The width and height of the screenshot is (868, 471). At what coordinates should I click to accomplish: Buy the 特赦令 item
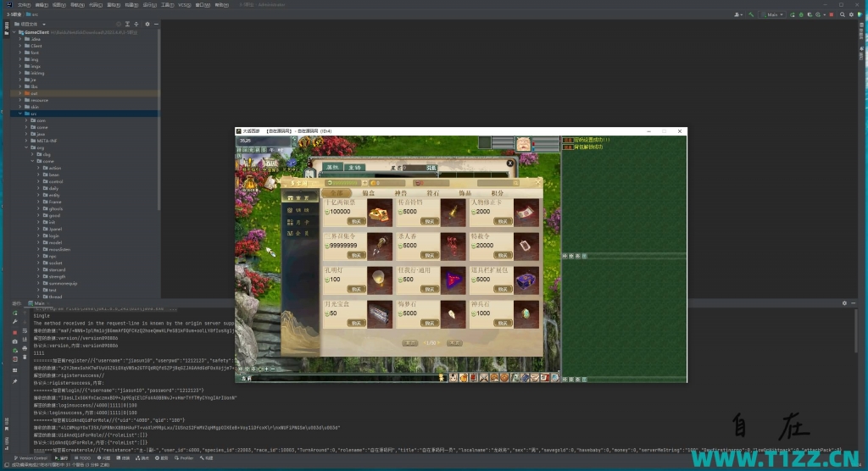[502, 255]
